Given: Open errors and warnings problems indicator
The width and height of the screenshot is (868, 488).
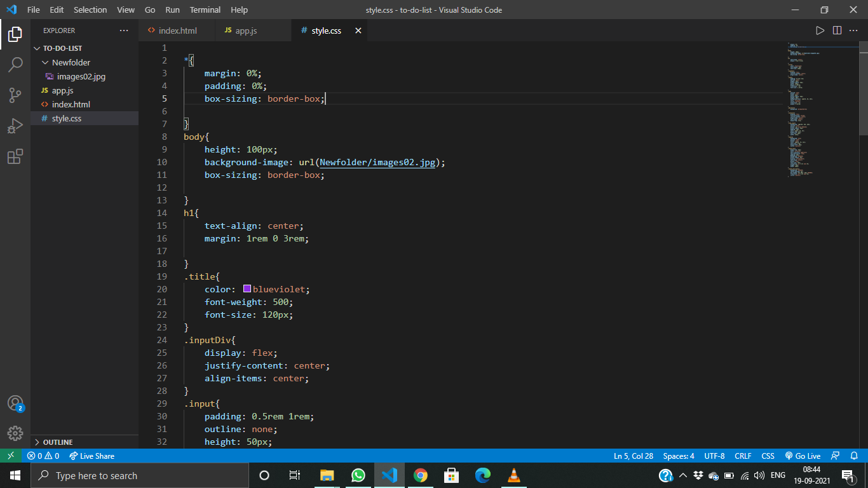Looking at the screenshot, I should [x=43, y=456].
